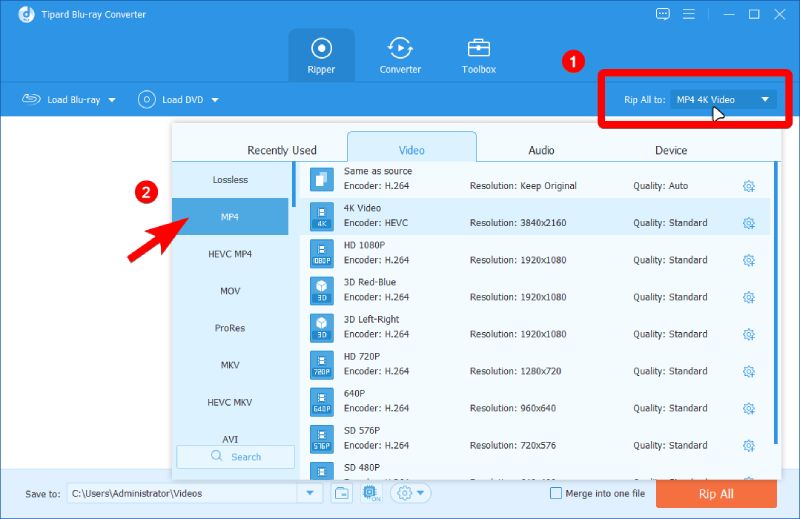
Task: Click the Rip All button
Action: click(x=716, y=494)
